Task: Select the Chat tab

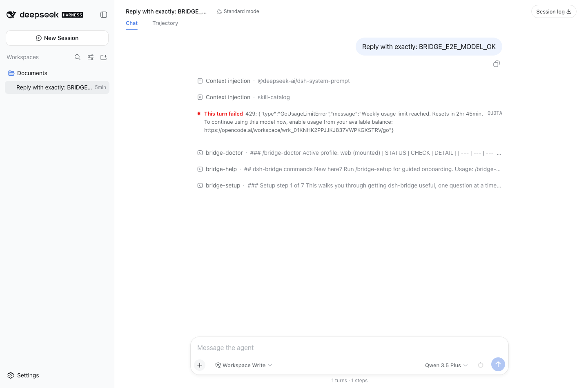Action: tap(131, 23)
